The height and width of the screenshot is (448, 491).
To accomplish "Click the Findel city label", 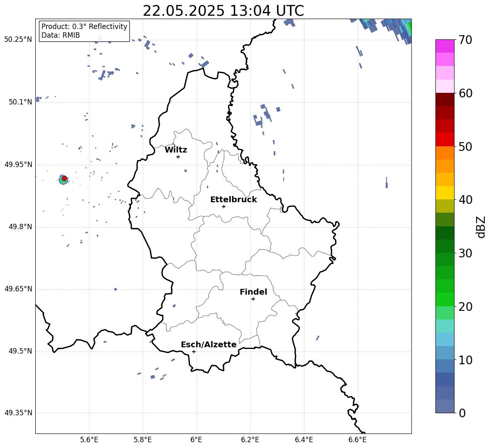I will point(253,292).
